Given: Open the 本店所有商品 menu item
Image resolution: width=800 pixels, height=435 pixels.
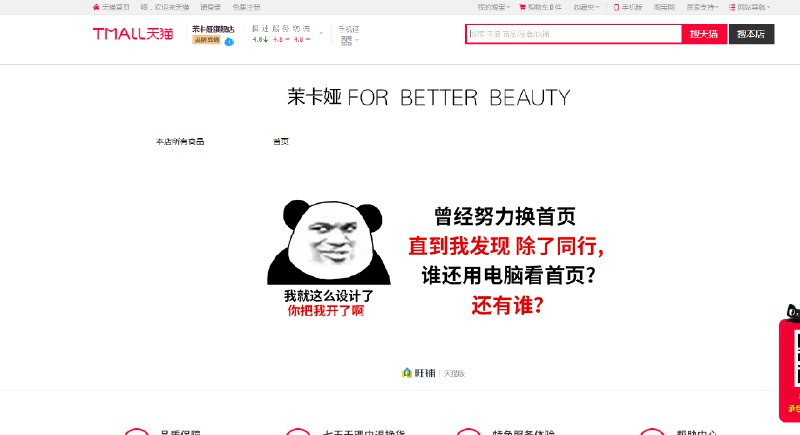Looking at the screenshot, I should [180, 141].
